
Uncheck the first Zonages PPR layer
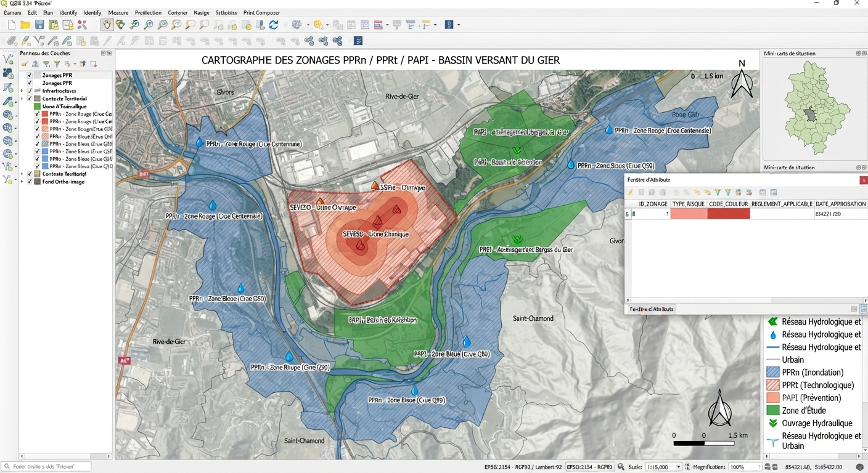30,75
